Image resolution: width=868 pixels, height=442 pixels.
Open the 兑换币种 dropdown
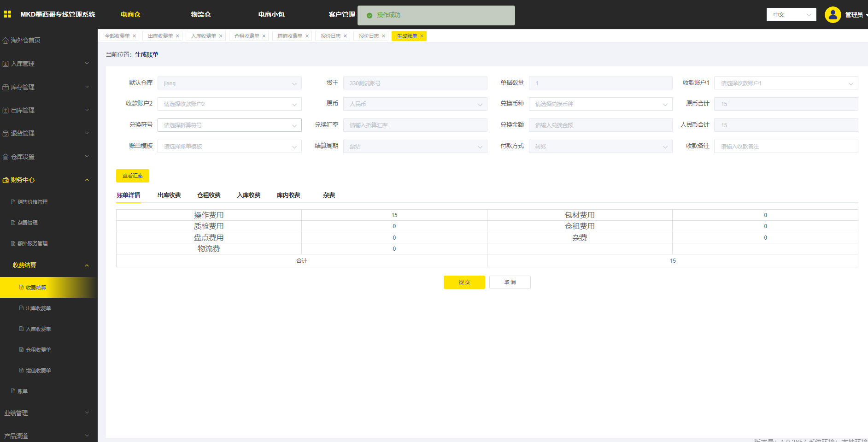pos(600,104)
